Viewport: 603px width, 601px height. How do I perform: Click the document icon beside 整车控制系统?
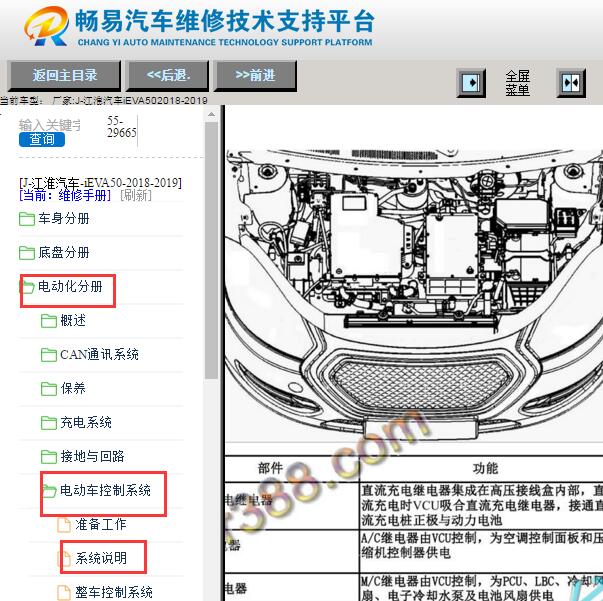pyautogui.click(x=64, y=593)
